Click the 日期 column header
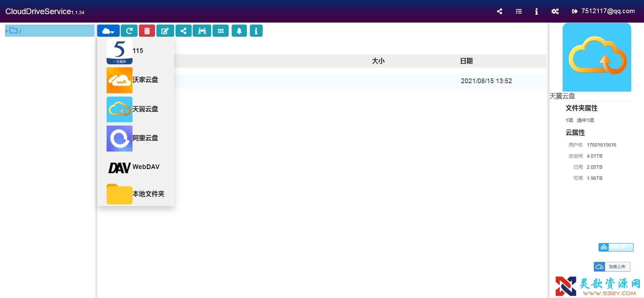Screen dimensions: 644x298 pos(466,61)
